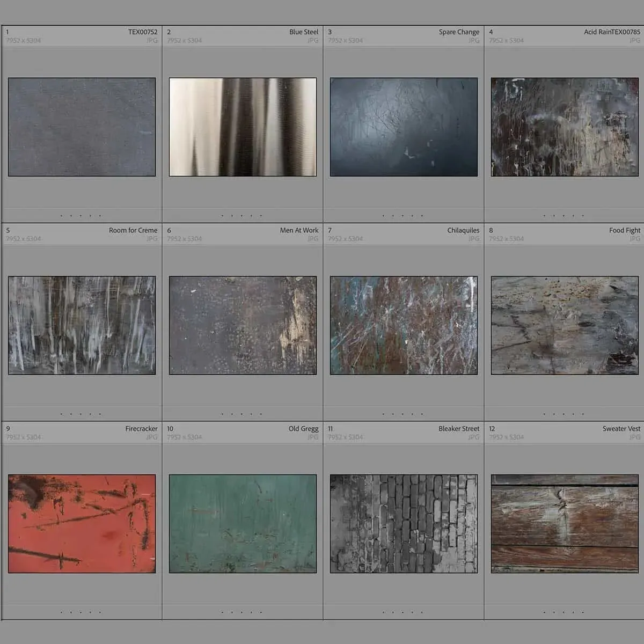Click the 'Spare Change' title label
The height and width of the screenshot is (644, 644).
(459, 32)
